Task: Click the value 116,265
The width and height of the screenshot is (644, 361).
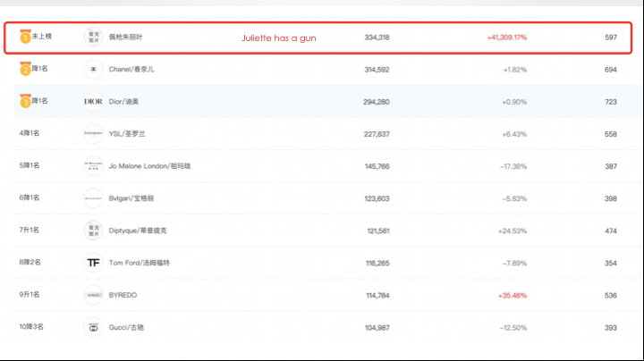Action: tap(377, 264)
